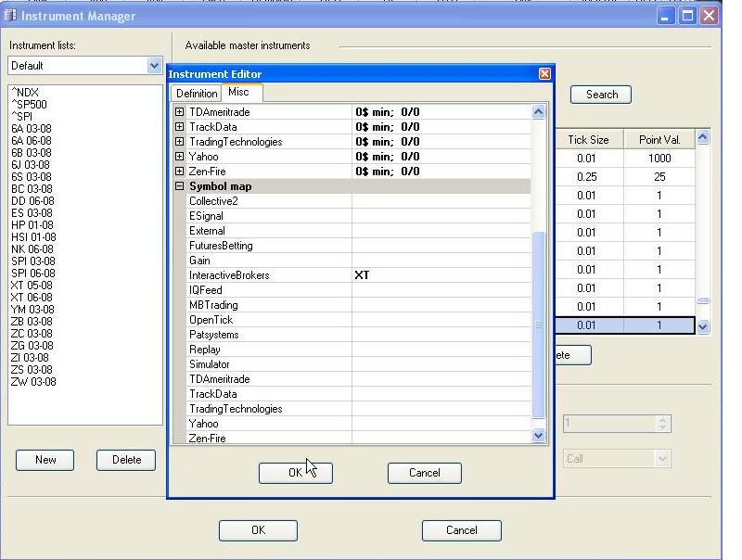This screenshot has width=742, height=560.
Task: Click OK in the Instrument Manager window
Action: (x=259, y=530)
